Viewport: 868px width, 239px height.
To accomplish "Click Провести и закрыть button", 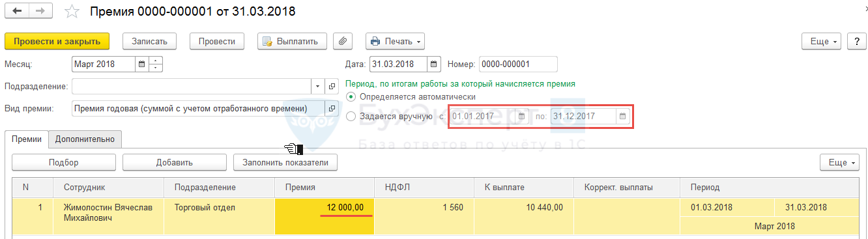I will tap(57, 41).
